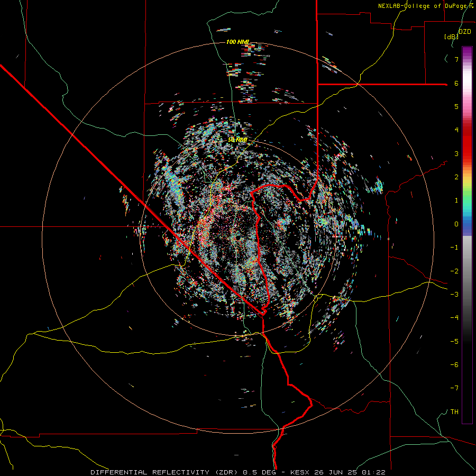Click the 4 value on the scale
The width and height of the screenshot is (476, 476).
click(x=456, y=130)
